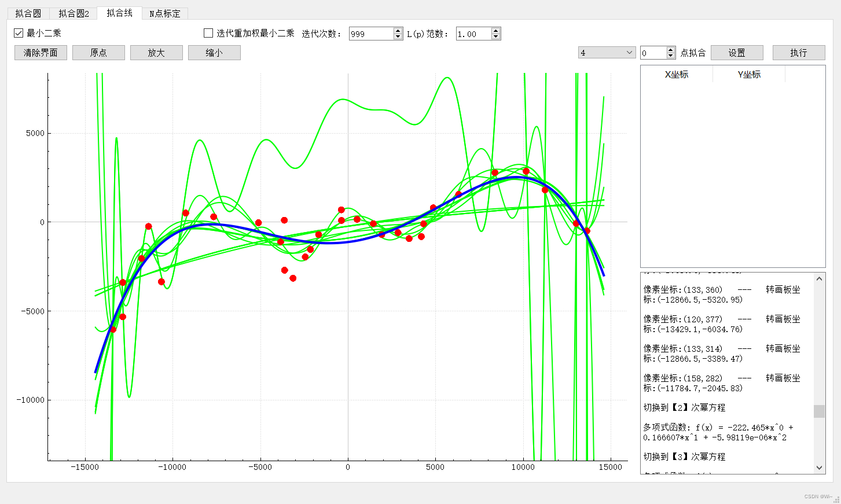The image size is (841, 504).
Task: Increase L(p)范数 value with up arrow
Action: [495, 31]
